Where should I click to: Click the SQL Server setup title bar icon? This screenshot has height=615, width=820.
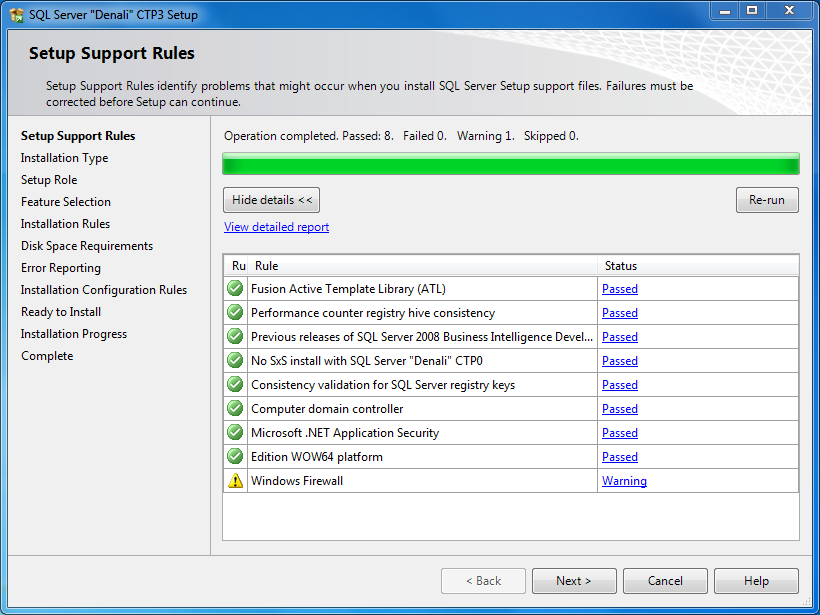tap(16, 15)
